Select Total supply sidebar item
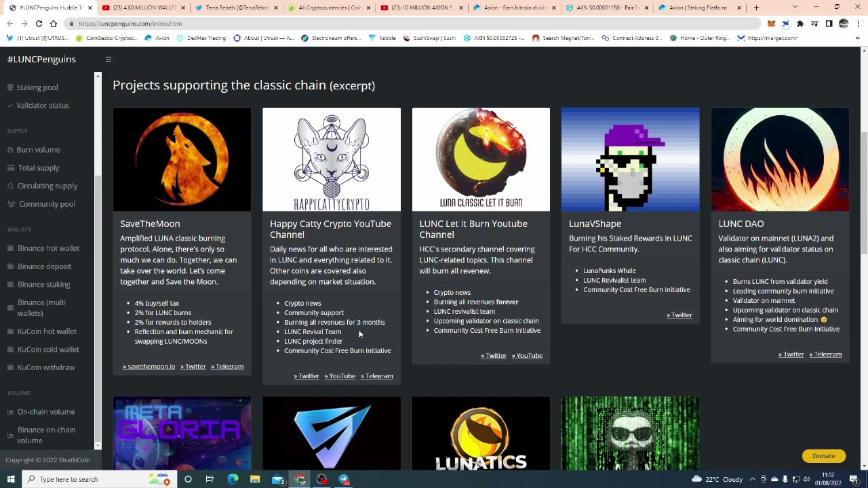This screenshot has width=868, height=488. pos(38,168)
